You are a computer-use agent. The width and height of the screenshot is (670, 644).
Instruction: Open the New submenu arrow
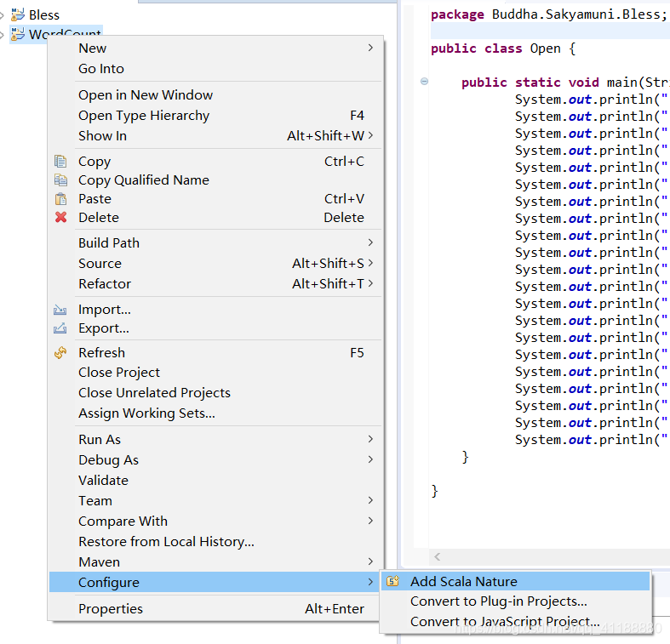(x=370, y=48)
